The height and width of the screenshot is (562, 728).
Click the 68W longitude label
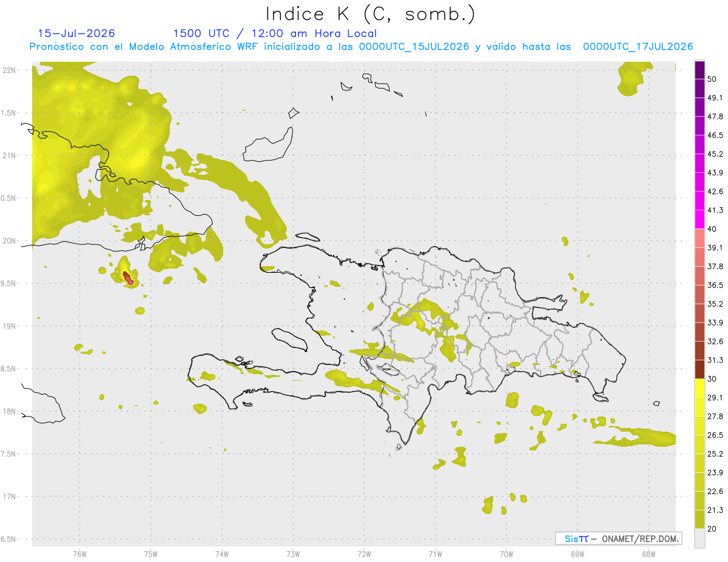click(x=648, y=554)
